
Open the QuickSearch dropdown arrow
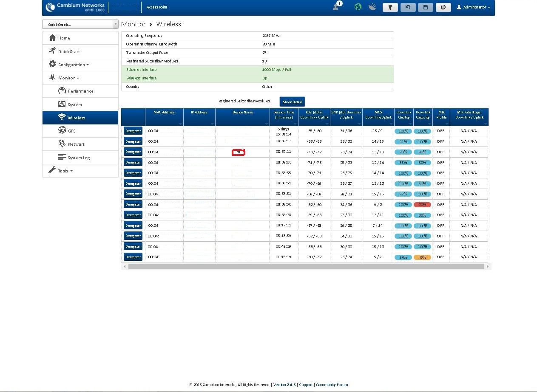(115, 25)
